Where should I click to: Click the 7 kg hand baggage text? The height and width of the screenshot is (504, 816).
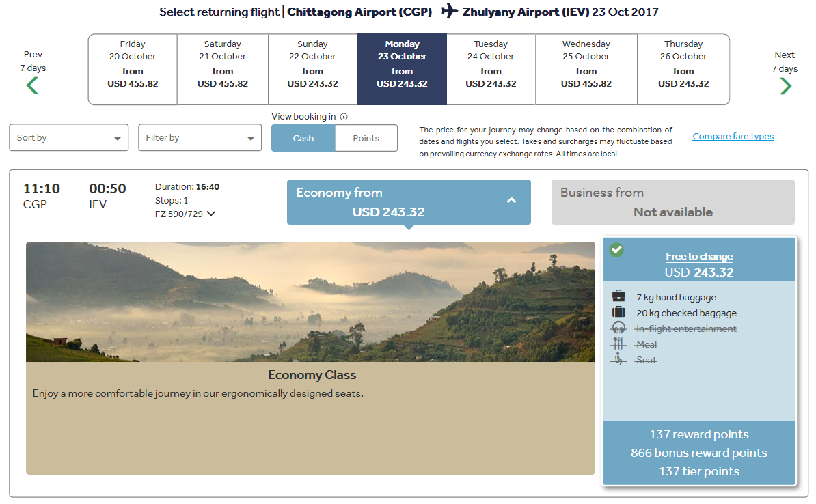point(676,298)
